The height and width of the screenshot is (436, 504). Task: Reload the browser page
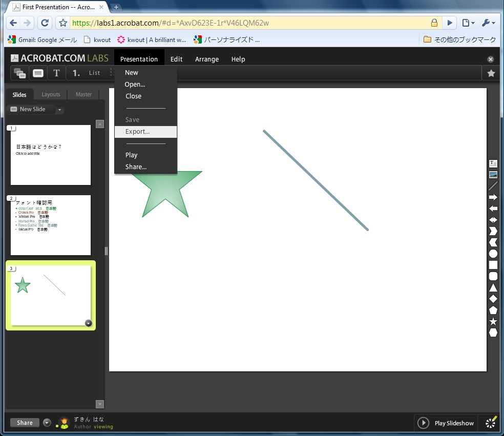click(x=45, y=23)
